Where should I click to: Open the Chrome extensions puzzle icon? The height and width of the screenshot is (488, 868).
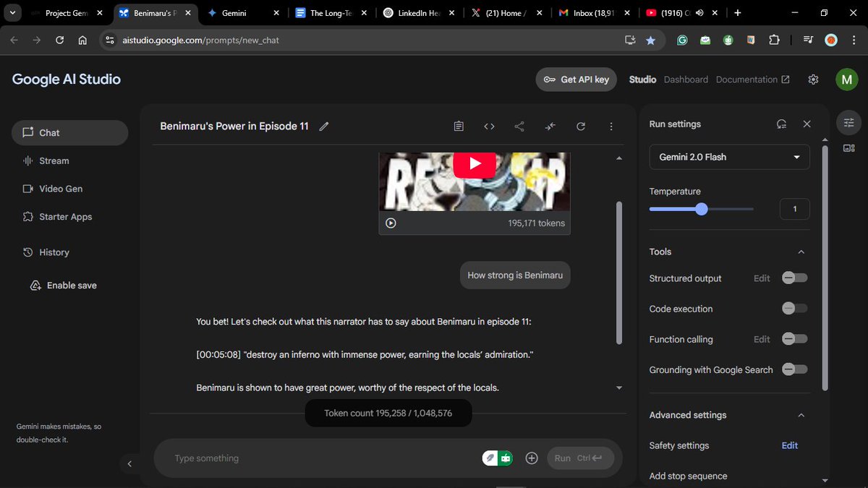(x=775, y=40)
